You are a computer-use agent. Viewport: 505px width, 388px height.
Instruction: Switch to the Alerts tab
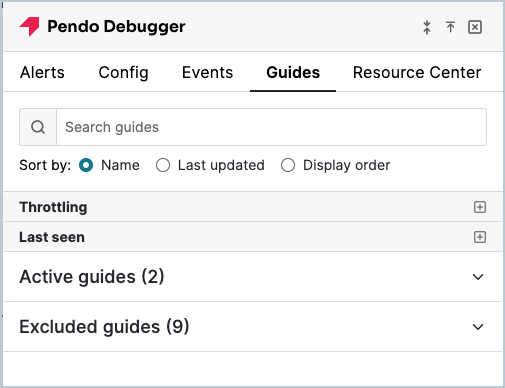pyautogui.click(x=42, y=72)
